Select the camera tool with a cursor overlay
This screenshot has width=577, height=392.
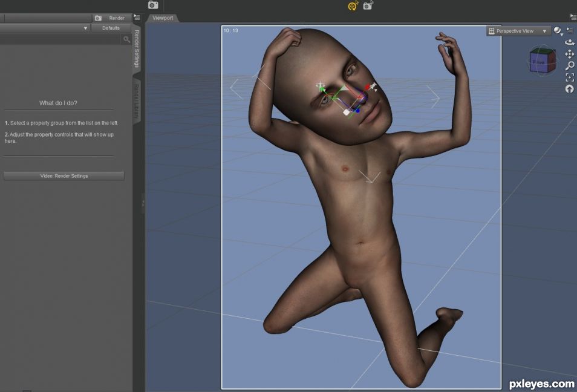pyautogui.click(x=368, y=5)
